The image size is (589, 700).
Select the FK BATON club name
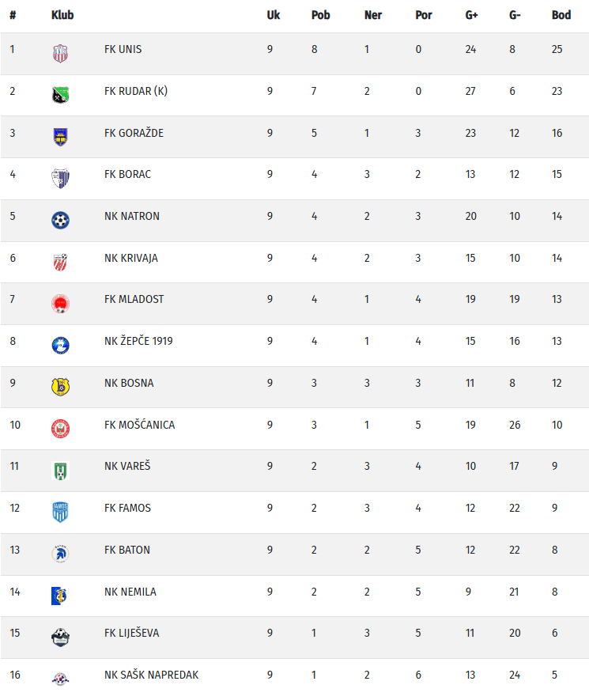126,550
